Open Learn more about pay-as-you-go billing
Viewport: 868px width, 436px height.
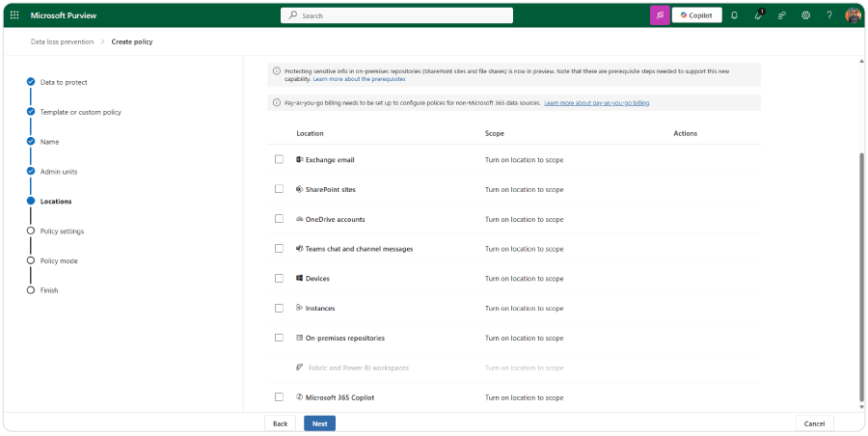tap(597, 103)
